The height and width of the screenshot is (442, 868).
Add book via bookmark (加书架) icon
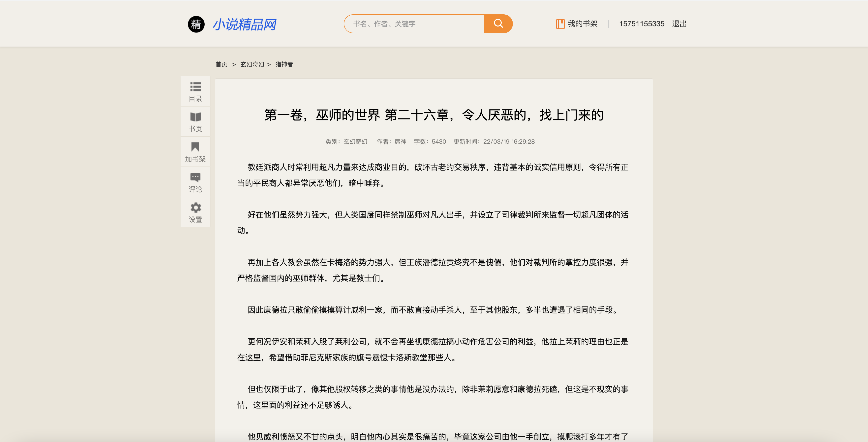point(195,147)
